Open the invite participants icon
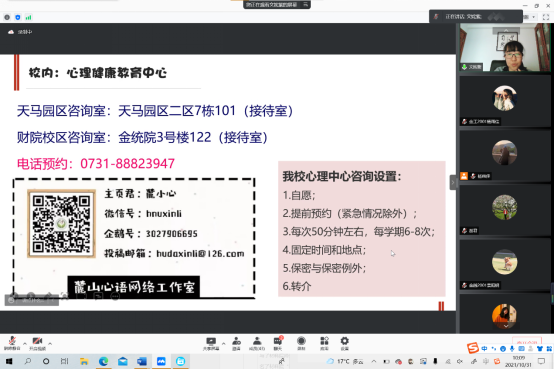Viewport: 554px width, 370px height. click(x=236, y=343)
